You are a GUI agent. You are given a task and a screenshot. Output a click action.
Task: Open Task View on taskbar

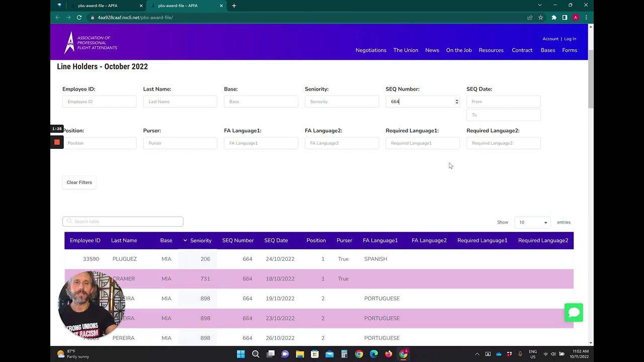[x=271, y=354]
